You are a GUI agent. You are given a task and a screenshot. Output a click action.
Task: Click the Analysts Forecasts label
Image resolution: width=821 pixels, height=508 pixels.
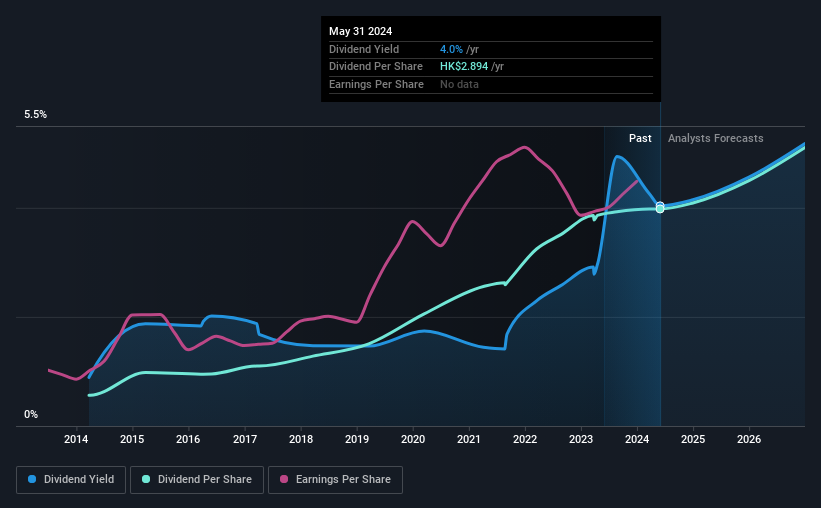pos(715,138)
